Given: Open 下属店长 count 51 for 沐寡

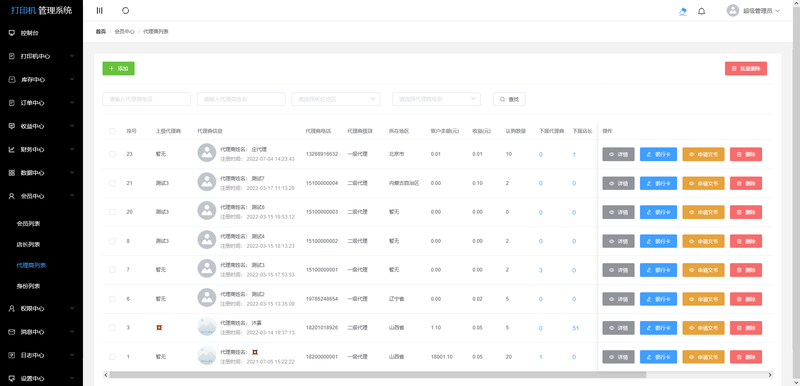Looking at the screenshot, I should 576,328.
